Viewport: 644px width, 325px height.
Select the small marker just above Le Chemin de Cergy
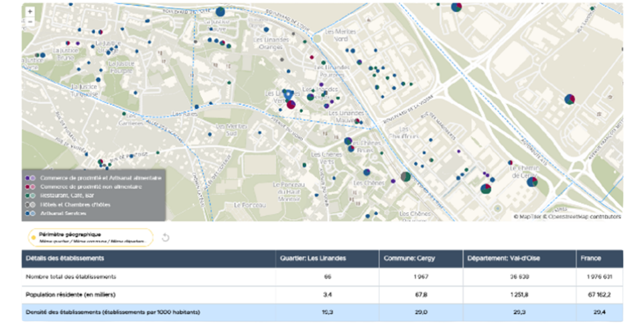click(x=510, y=163)
